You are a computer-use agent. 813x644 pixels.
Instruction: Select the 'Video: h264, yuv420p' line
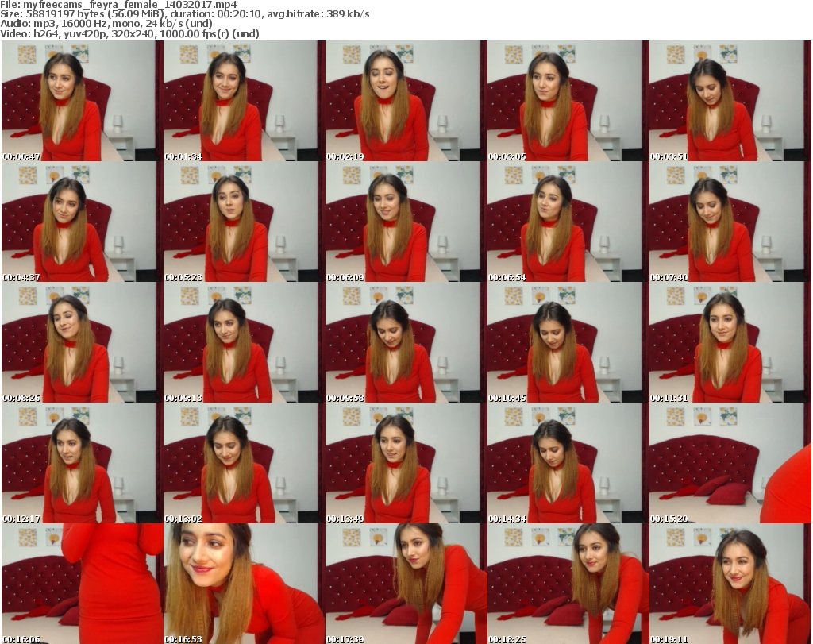[129, 33]
